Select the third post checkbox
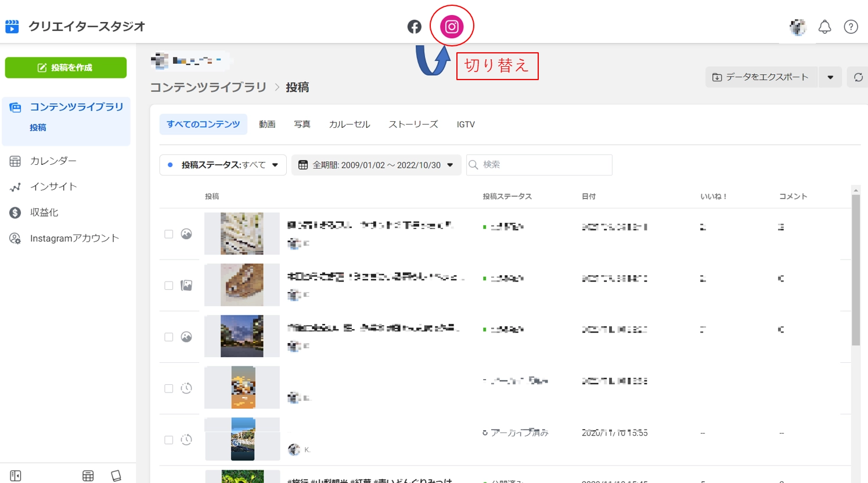868x483 pixels. click(x=169, y=337)
